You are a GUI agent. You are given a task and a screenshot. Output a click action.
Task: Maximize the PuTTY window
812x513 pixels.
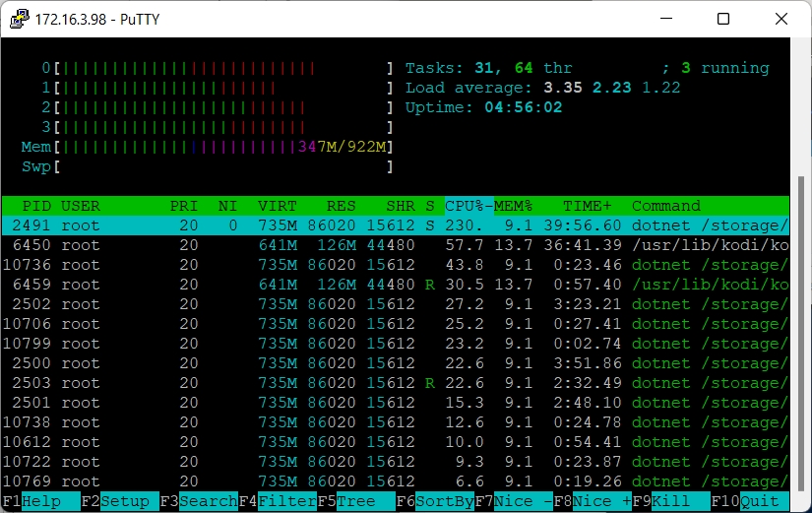[x=723, y=19]
